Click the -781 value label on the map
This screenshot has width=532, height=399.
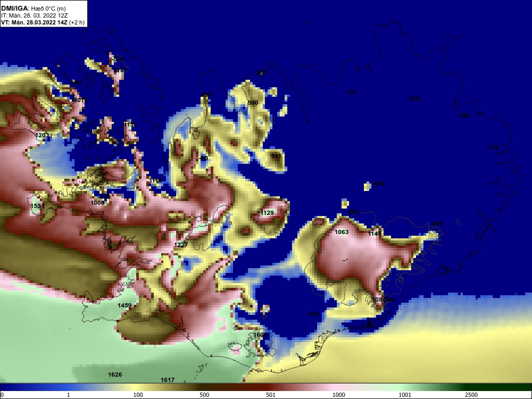pos(351,93)
